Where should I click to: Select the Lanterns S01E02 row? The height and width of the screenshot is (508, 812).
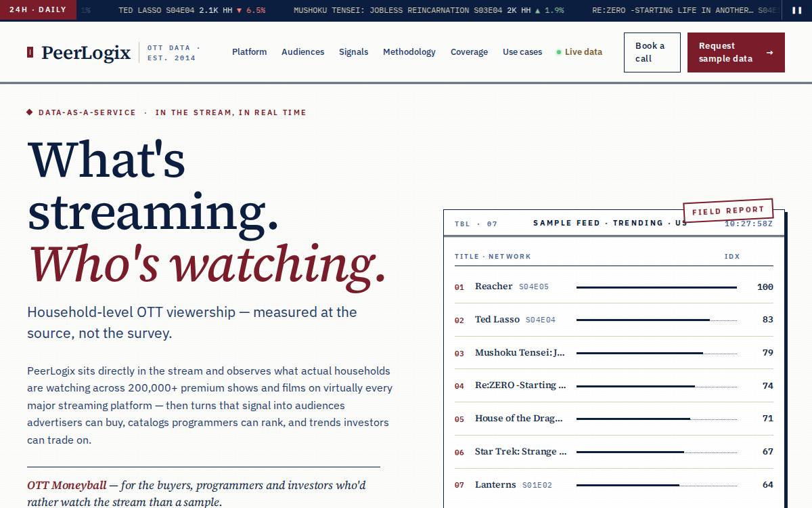[x=614, y=485]
